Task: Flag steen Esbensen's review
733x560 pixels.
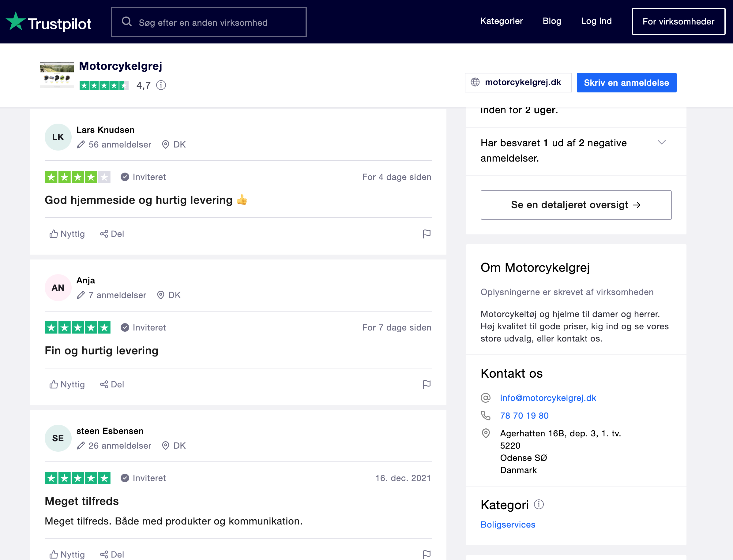Action: pos(427,554)
